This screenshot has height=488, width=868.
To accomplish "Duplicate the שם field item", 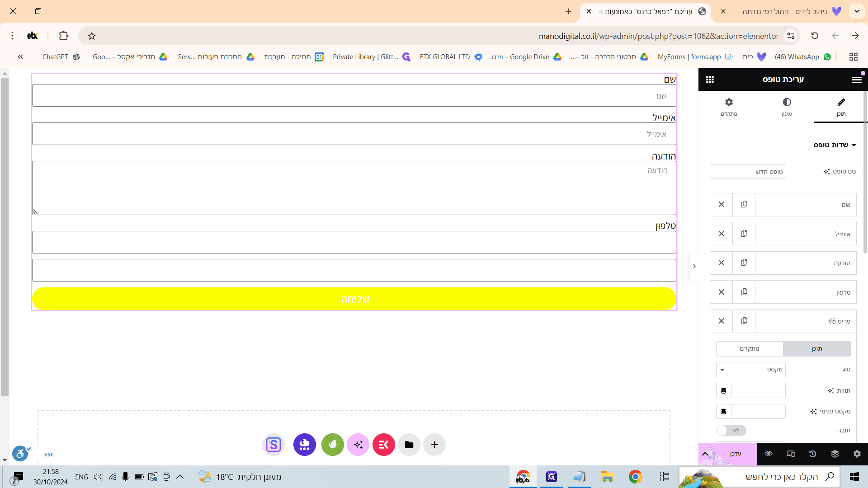I will (744, 205).
